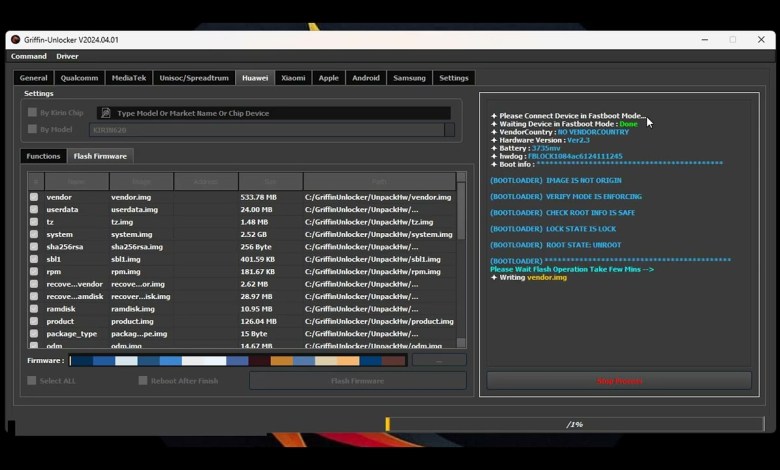Viewport: 780px width, 470px height.
Task: Click the Firmware path color bar
Action: pos(237,360)
